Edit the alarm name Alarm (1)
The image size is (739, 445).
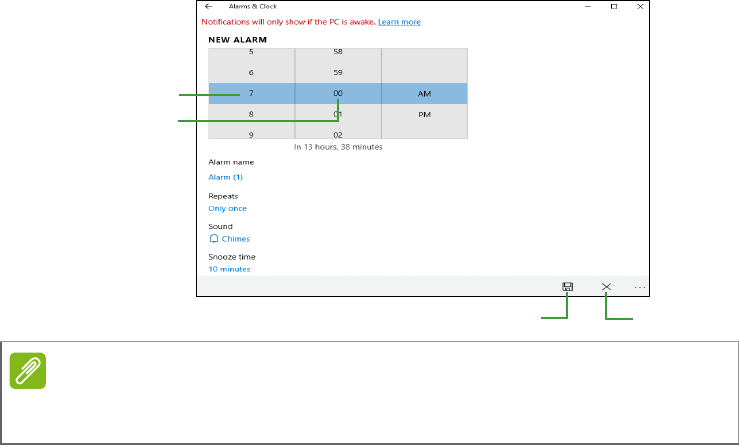click(x=226, y=177)
